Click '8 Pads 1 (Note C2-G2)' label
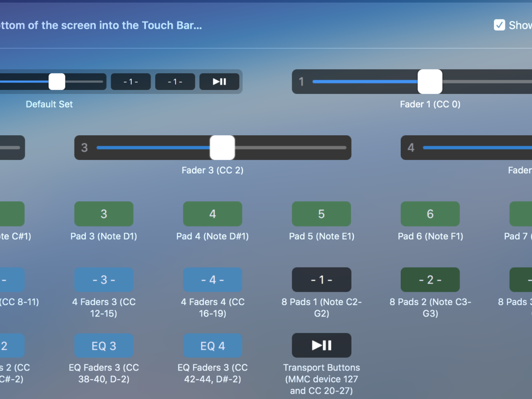The image size is (532, 399). click(x=321, y=308)
